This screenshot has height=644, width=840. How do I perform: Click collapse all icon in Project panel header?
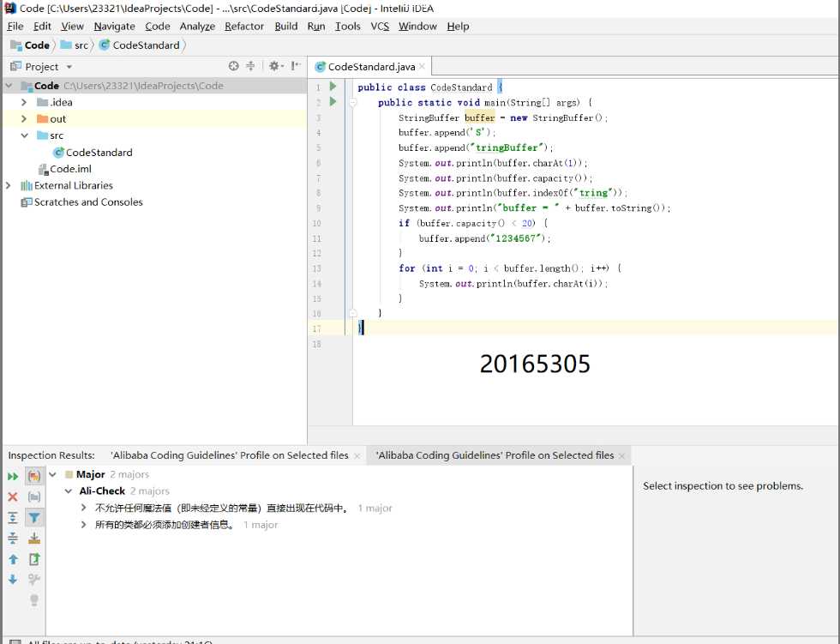[x=250, y=66]
